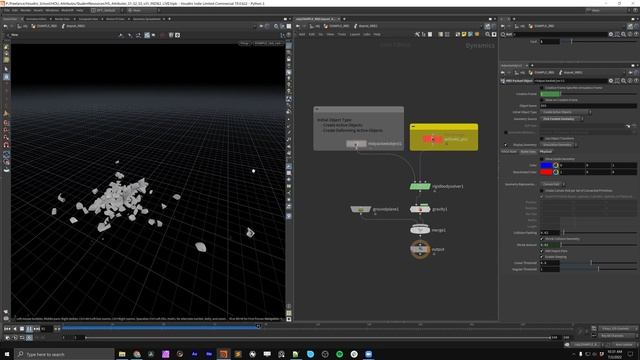This screenshot has height=360, width=640.
Task: Open gear menu of RBD Packed Object parameters
Action: 611,81
